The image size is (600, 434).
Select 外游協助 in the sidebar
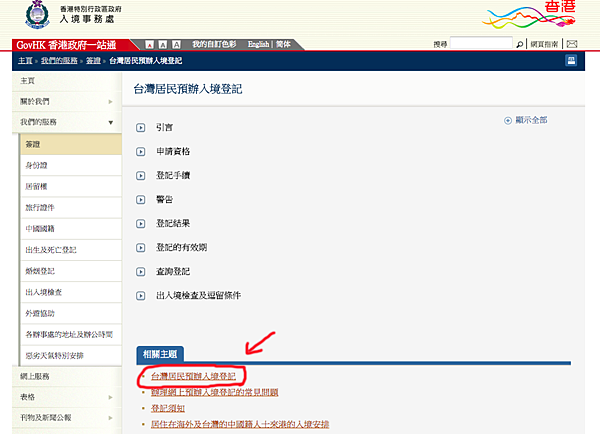pos(71,313)
